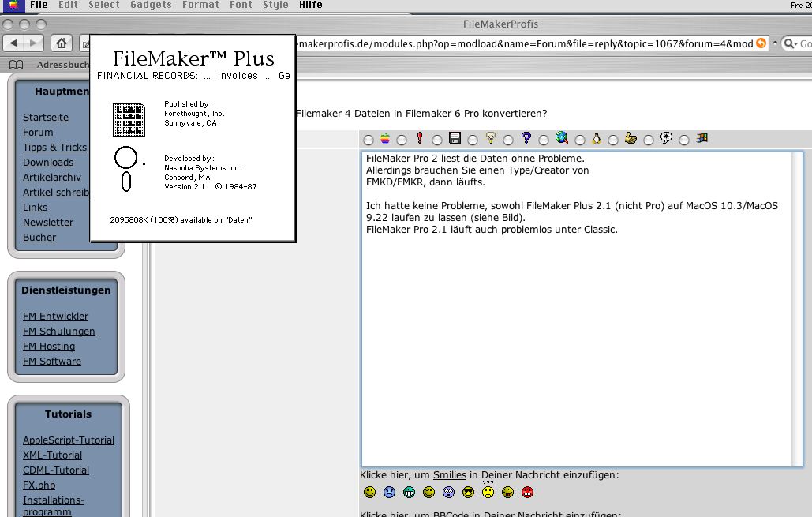Open the FM Schulungen link
812x517 pixels.
pyautogui.click(x=59, y=332)
